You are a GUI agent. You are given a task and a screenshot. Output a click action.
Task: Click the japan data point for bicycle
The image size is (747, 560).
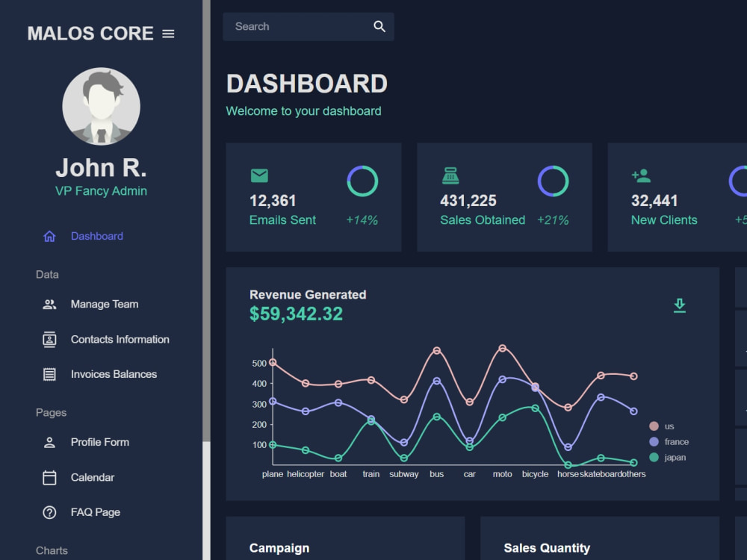535,408
